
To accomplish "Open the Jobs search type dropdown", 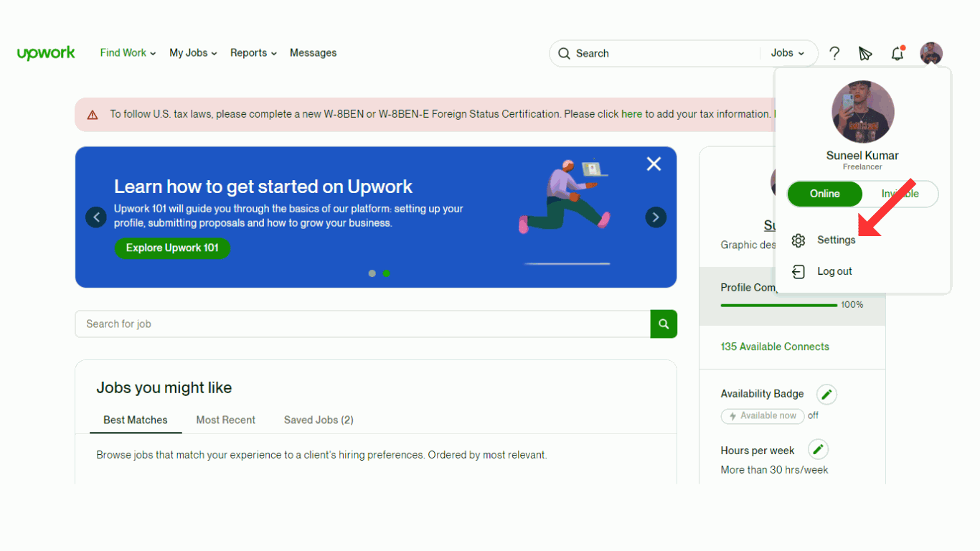I will pos(788,53).
